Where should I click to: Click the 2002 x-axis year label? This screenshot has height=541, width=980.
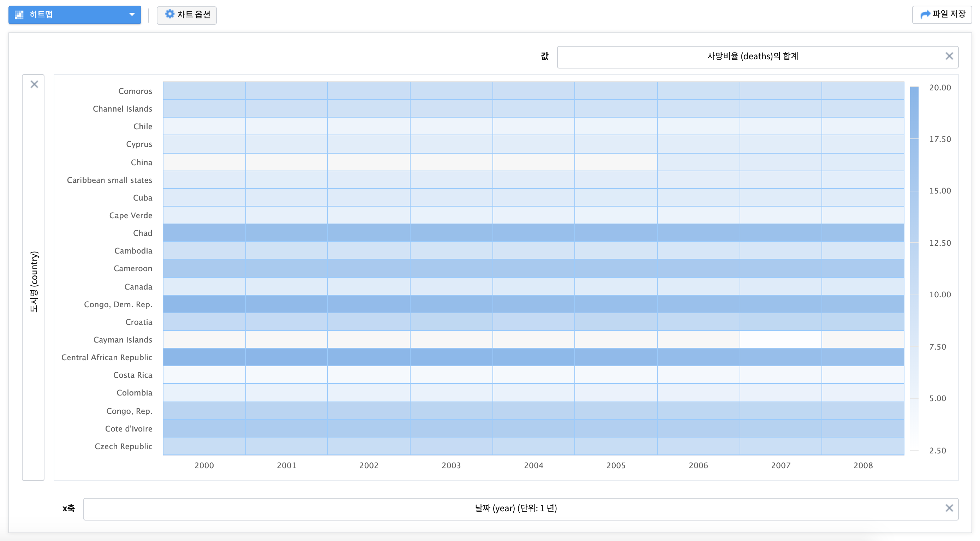click(x=369, y=465)
